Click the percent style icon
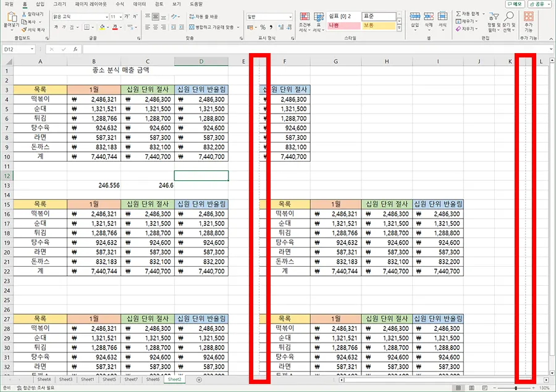Viewport: 556px width, 392px height. [262, 27]
